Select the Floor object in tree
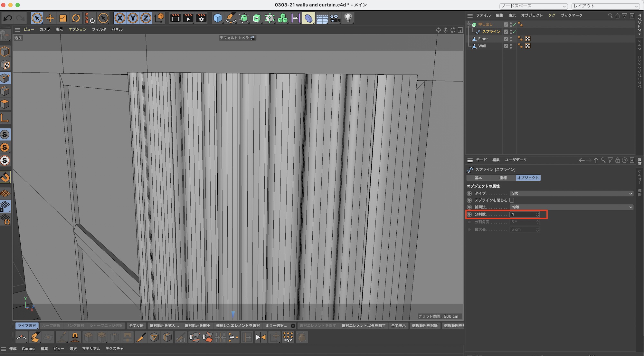 [x=483, y=39]
